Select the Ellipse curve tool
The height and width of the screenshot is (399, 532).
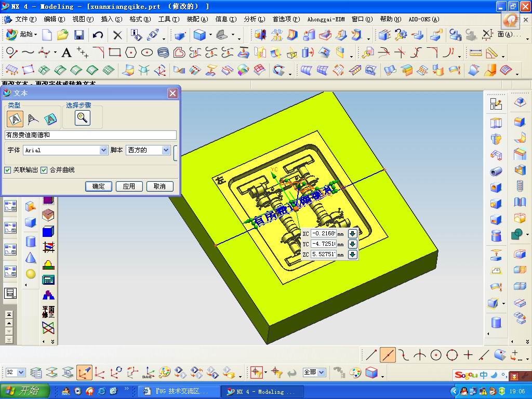[x=147, y=52]
